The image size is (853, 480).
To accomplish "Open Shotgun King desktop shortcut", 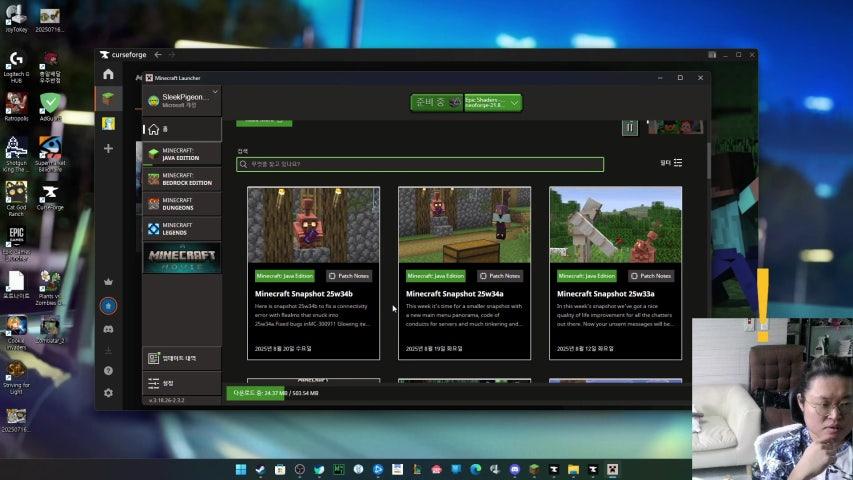I will (16, 155).
